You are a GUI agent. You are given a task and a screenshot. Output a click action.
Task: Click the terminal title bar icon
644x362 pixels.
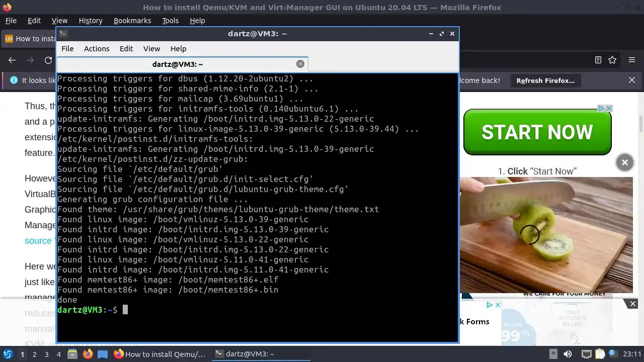(x=63, y=34)
